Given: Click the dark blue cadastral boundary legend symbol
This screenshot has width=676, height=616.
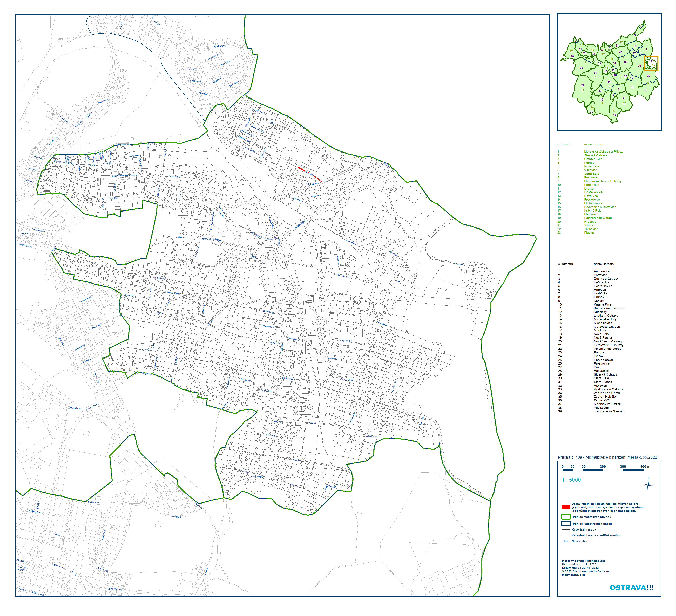Looking at the screenshot, I should [566, 524].
